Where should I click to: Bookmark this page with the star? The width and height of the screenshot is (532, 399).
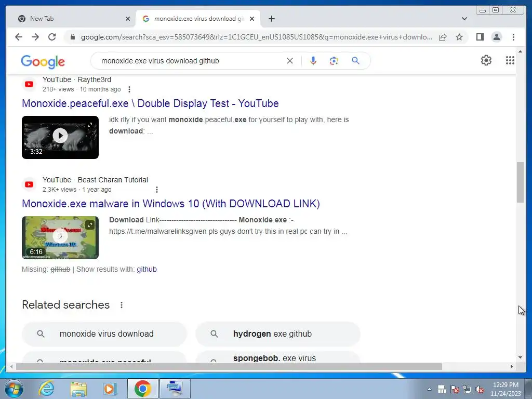click(459, 37)
